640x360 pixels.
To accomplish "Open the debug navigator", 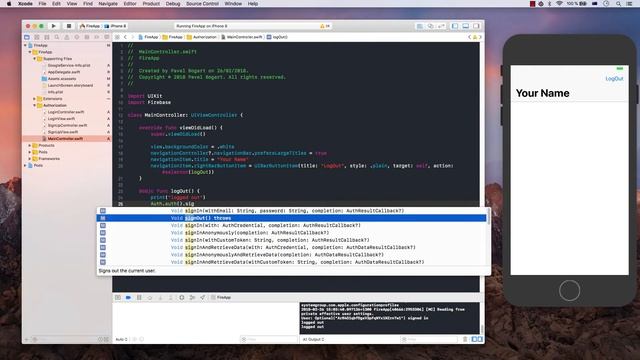I will tap(87, 37).
